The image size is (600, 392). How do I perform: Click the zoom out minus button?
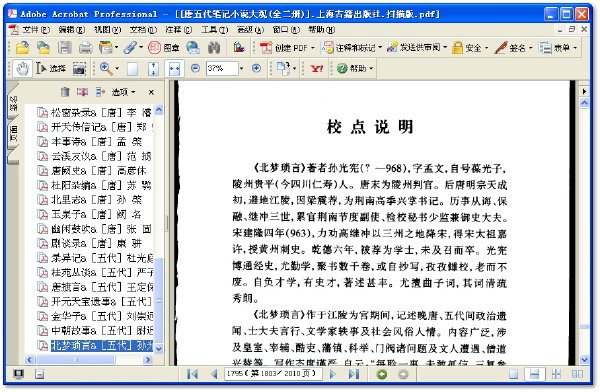pos(195,69)
